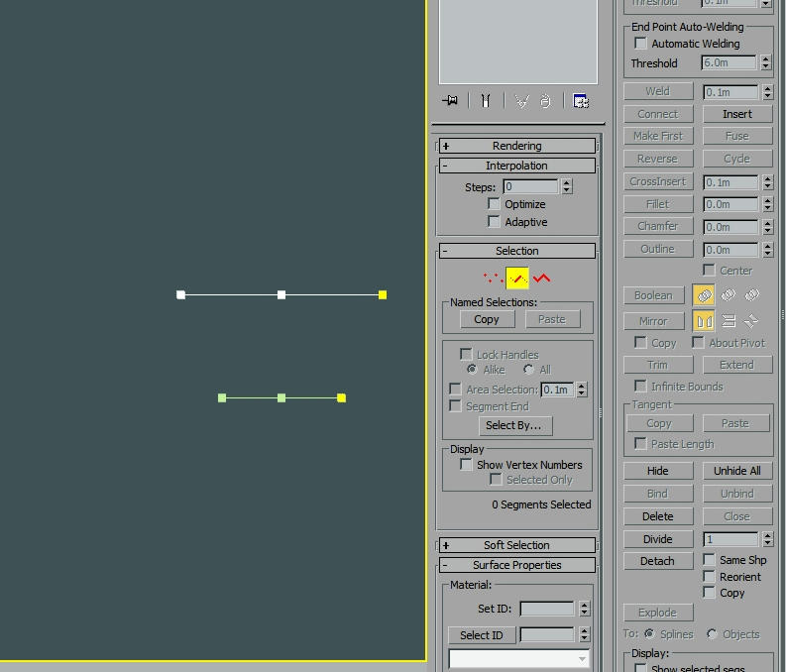Toggle Area Selection checkbox

click(x=455, y=389)
